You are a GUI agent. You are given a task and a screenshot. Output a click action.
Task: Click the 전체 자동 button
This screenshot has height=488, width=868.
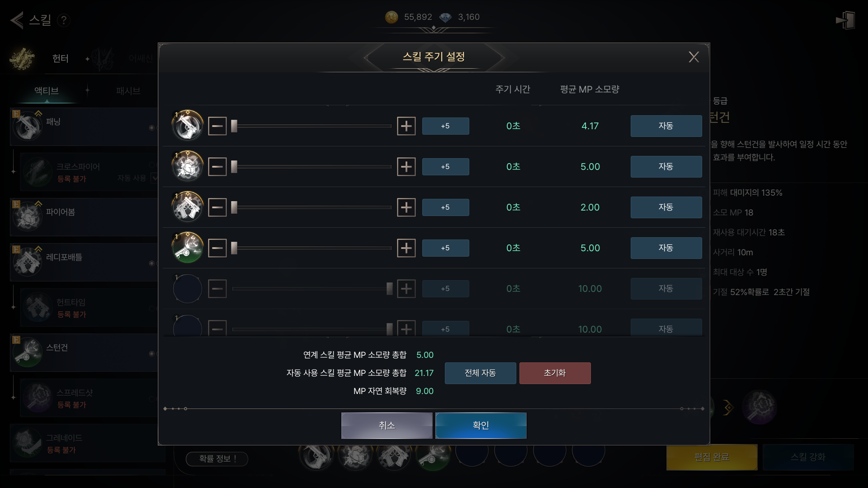pos(480,373)
